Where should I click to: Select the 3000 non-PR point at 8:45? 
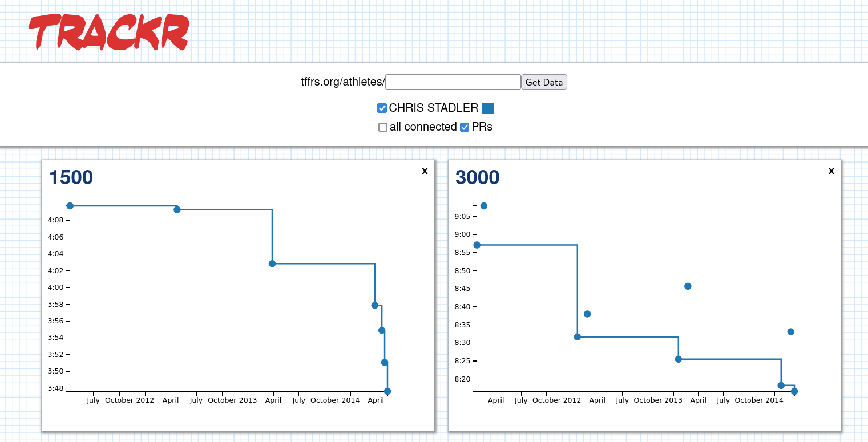[x=688, y=286]
